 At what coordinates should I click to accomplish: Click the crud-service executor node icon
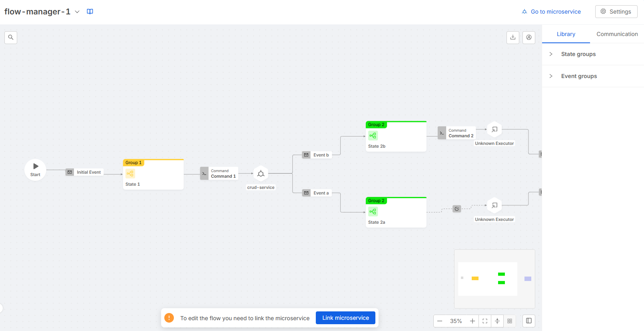[x=261, y=174]
